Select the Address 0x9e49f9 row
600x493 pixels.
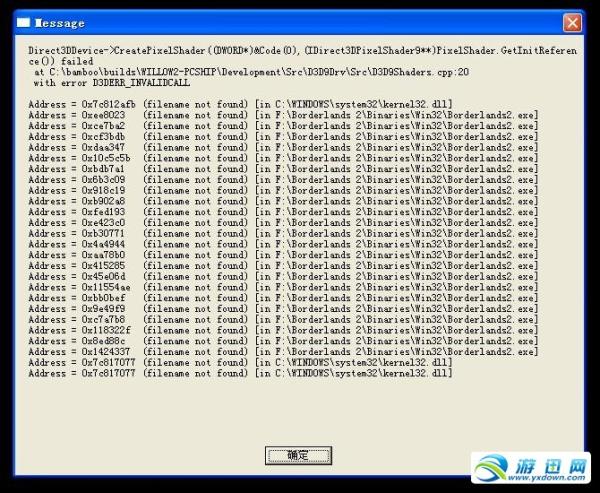(283, 309)
